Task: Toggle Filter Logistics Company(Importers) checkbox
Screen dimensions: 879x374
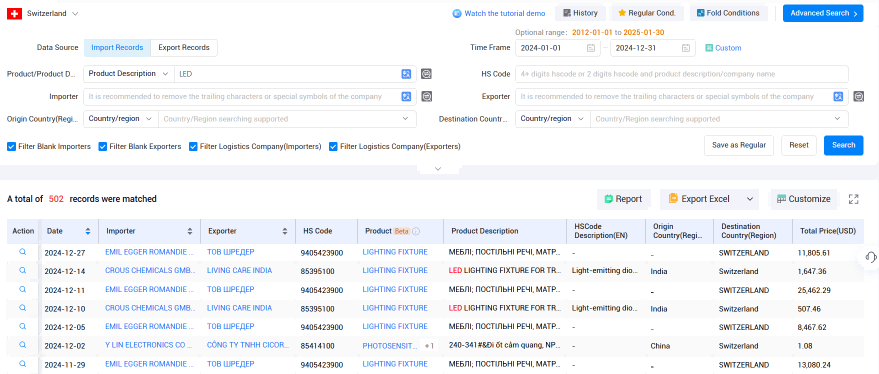Action: point(193,146)
